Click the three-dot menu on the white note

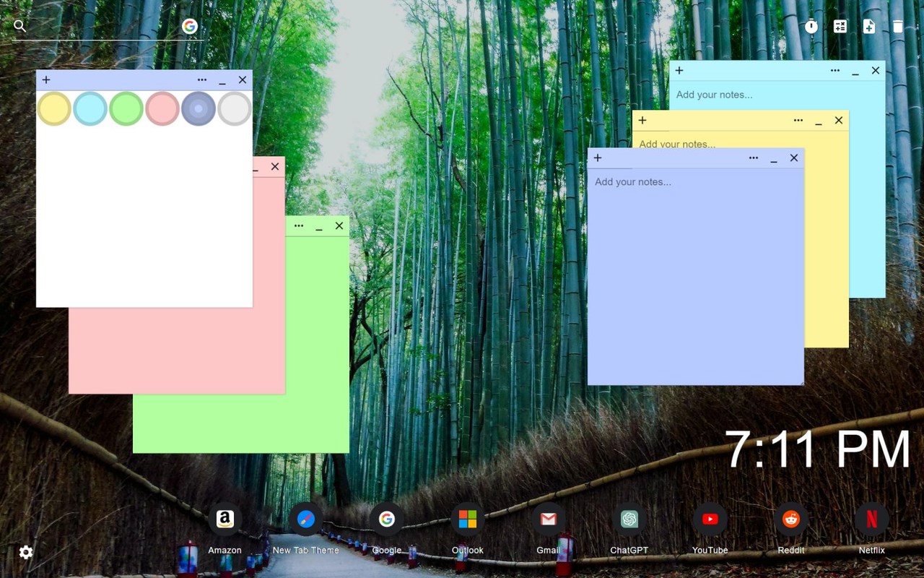point(202,80)
